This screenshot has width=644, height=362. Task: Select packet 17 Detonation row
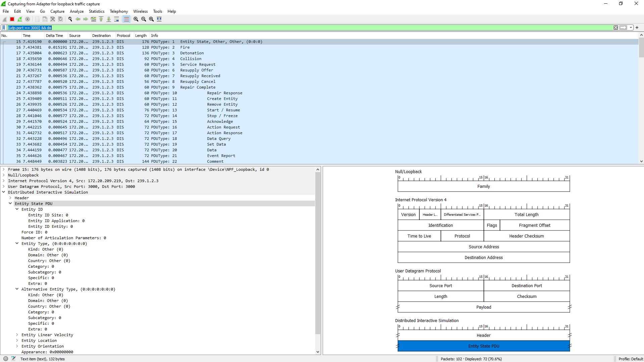(319, 53)
